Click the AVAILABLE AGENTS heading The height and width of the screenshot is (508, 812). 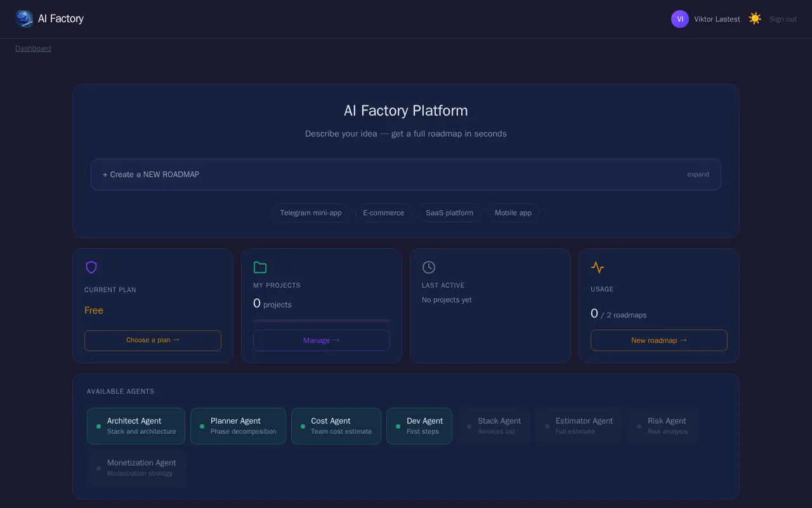click(x=121, y=391)
